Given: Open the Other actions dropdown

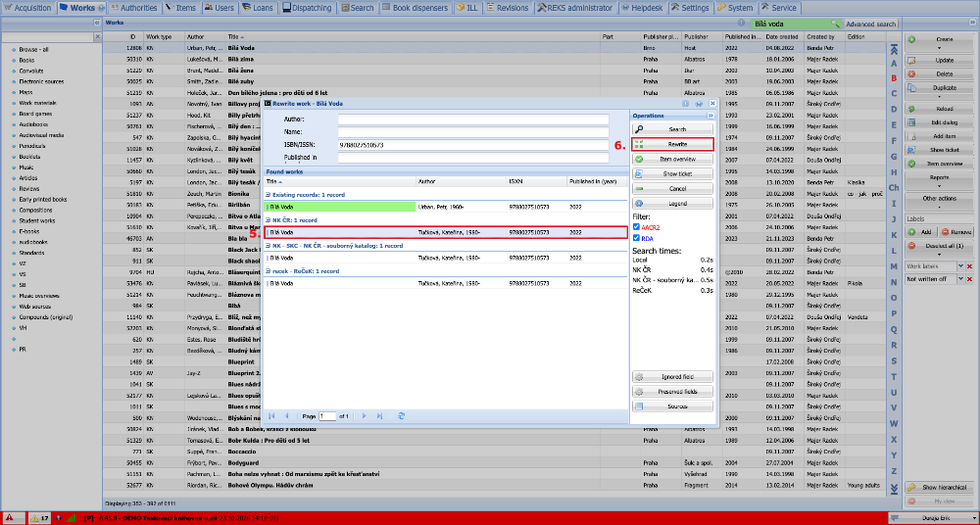Looking at the screenshot, I should [x=939, y=201].
